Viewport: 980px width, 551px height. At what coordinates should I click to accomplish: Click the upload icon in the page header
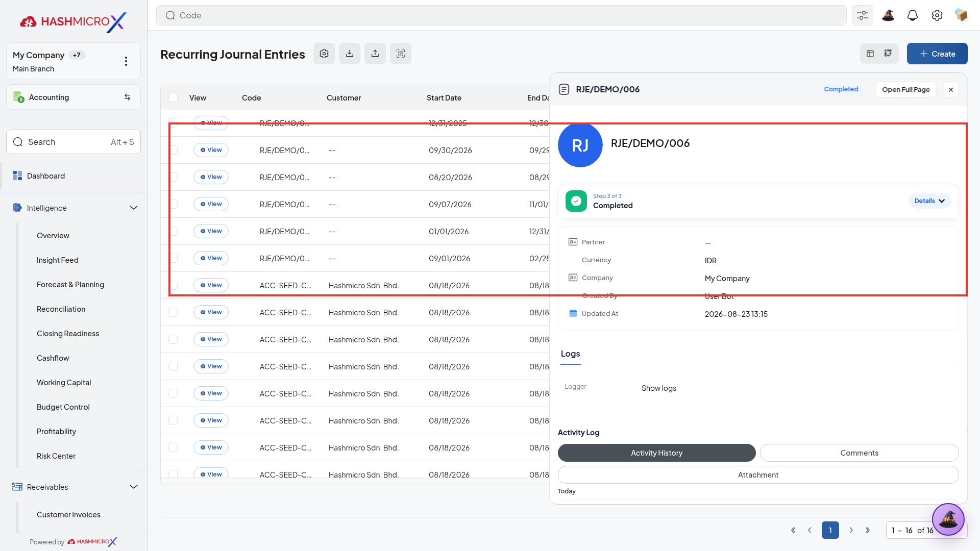[375, 54]
